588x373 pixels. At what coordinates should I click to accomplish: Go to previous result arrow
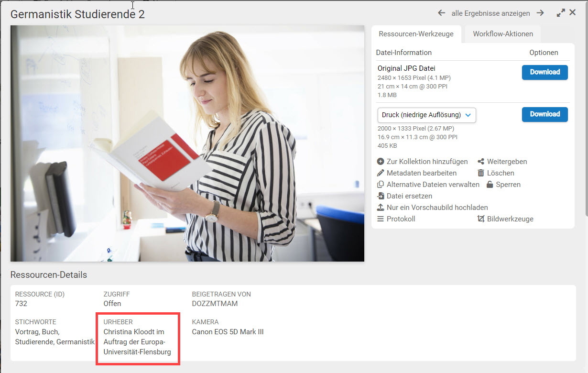(x=441, y=13)
